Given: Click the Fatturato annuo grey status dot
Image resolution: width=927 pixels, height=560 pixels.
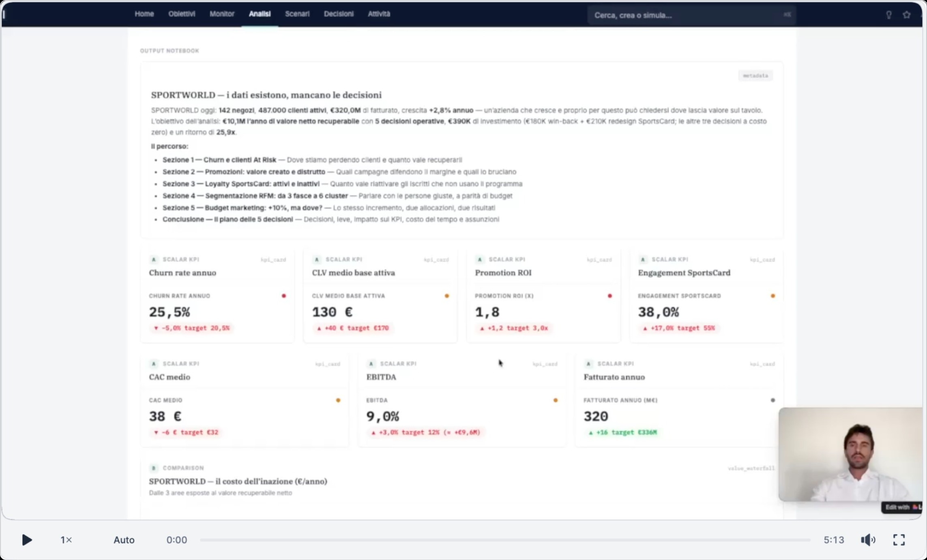Looking at the screenshot, I should pos(773,400).
